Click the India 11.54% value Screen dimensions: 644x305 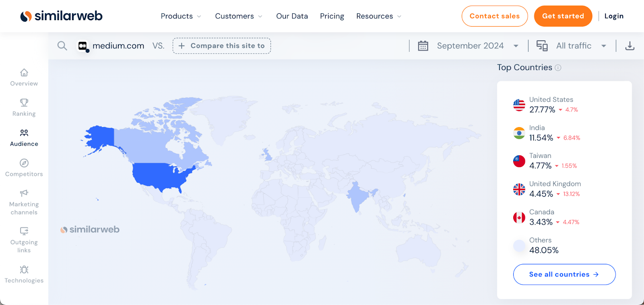tap(541, 138)
